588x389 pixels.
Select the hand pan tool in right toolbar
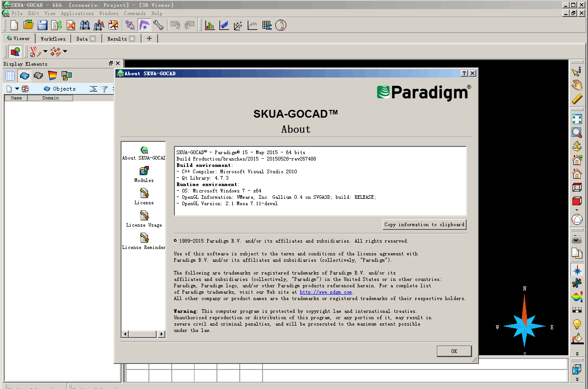pyautogui.click(x=577, y=85)
